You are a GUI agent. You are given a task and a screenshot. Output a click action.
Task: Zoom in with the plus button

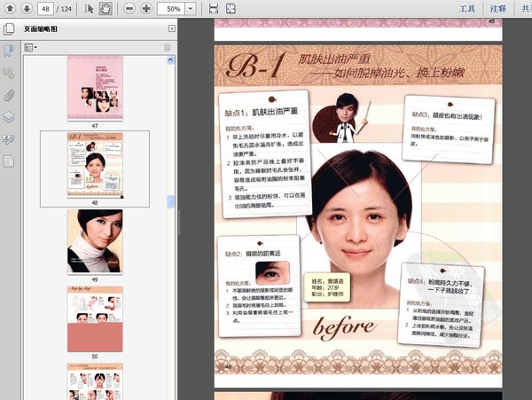point(146,9)
